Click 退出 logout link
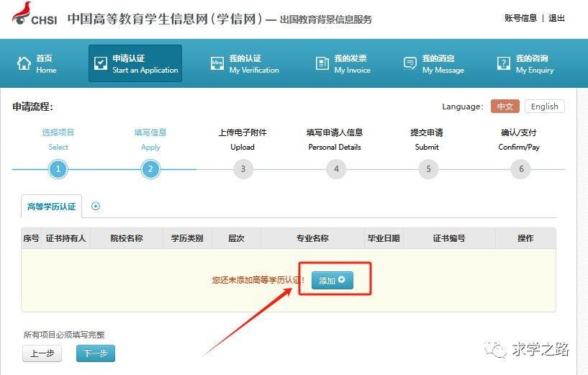 coord(556,18)
